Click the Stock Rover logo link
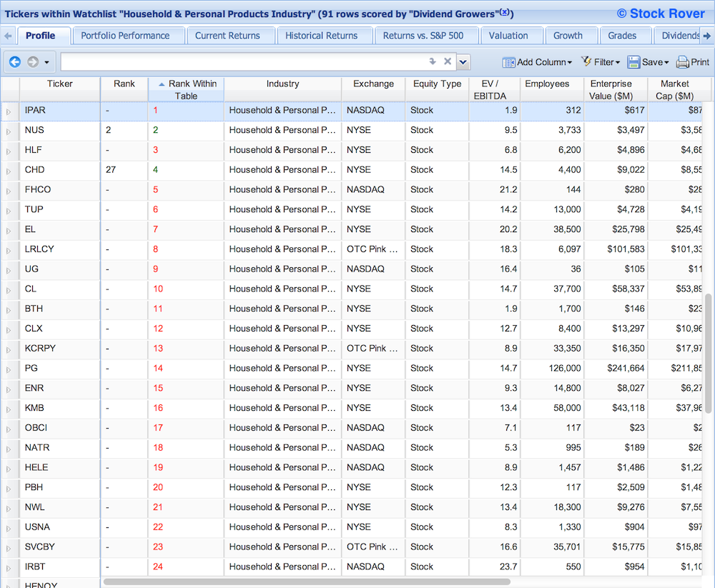 click(661, 14)
